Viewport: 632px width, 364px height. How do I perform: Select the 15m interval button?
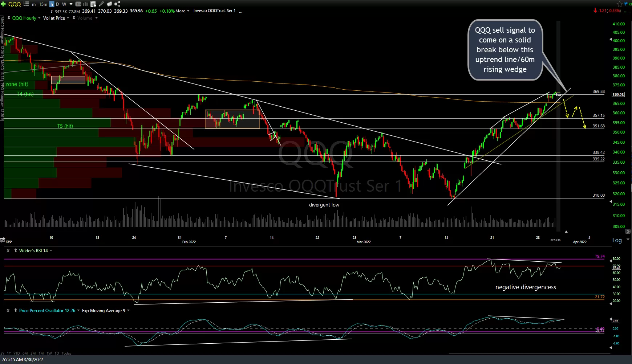tap(43, 4)
